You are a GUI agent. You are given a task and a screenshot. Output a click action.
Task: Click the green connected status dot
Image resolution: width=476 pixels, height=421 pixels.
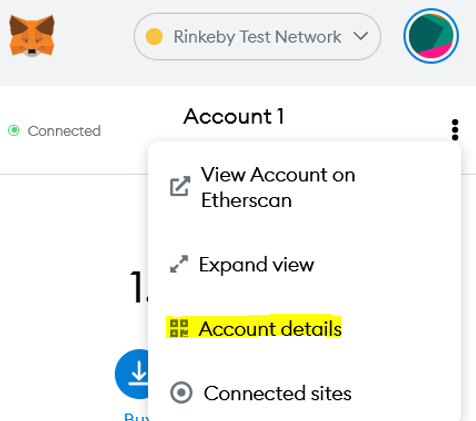tap(14, 130)
